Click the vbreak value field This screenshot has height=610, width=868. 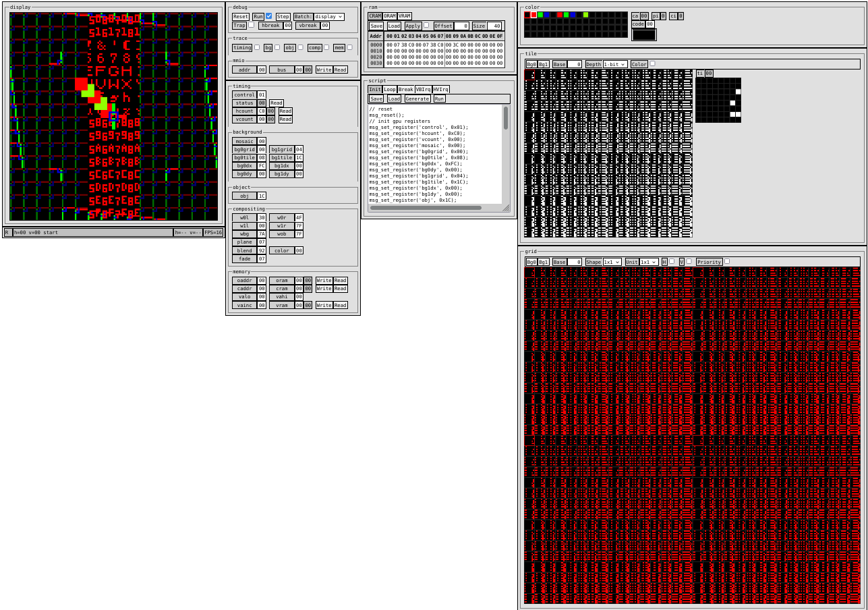[325, 26]
